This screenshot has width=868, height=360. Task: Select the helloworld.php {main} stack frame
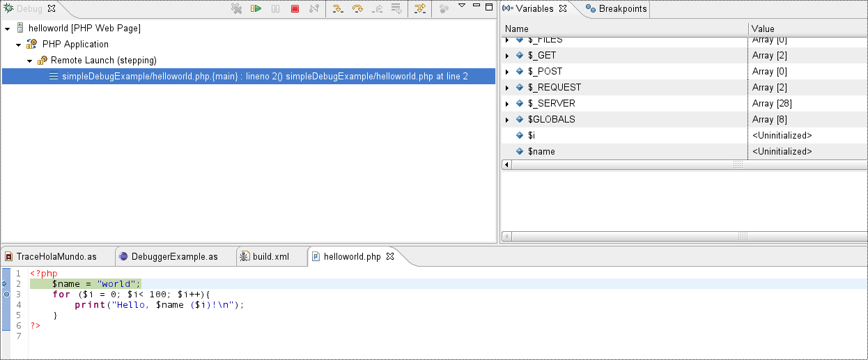[x=249, y=77]
